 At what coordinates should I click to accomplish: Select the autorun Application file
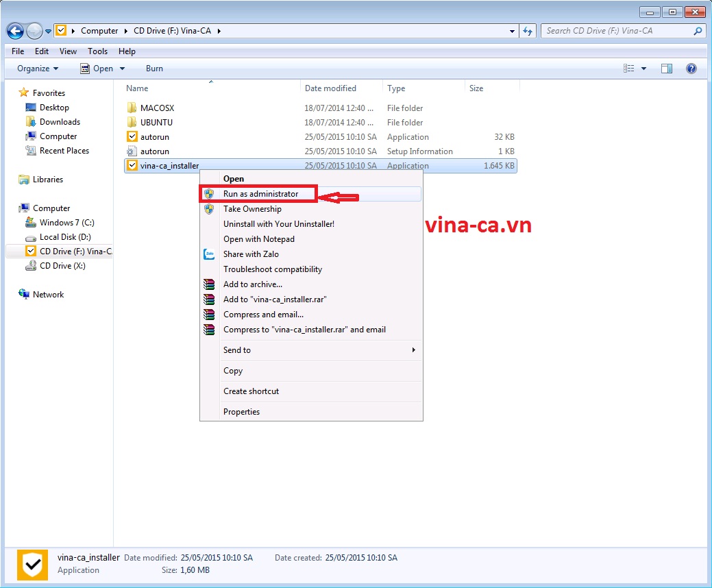coord(154,137)
